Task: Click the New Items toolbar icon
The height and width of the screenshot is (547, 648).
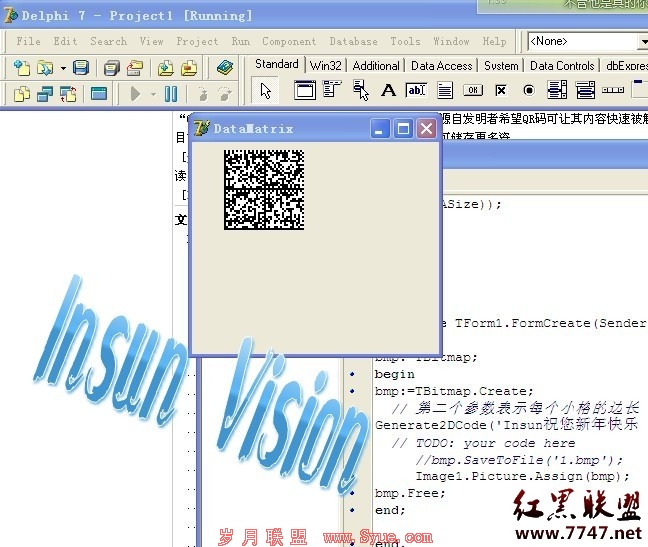Action: pyautogui.click(x=22, y=68)
